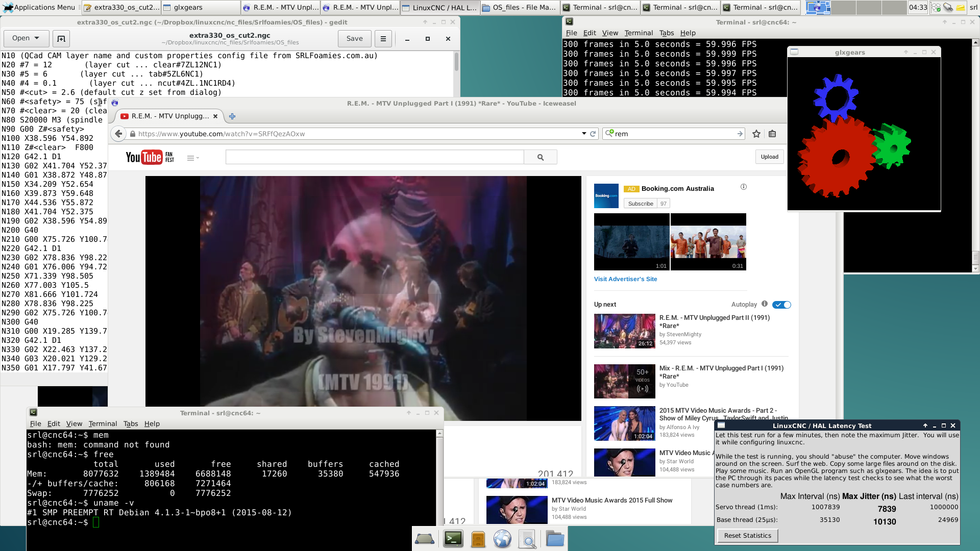Screen dimensions: 980x551
Task: Open the 1:01 ad video thumbnail
Action: [x=631, y=242]
